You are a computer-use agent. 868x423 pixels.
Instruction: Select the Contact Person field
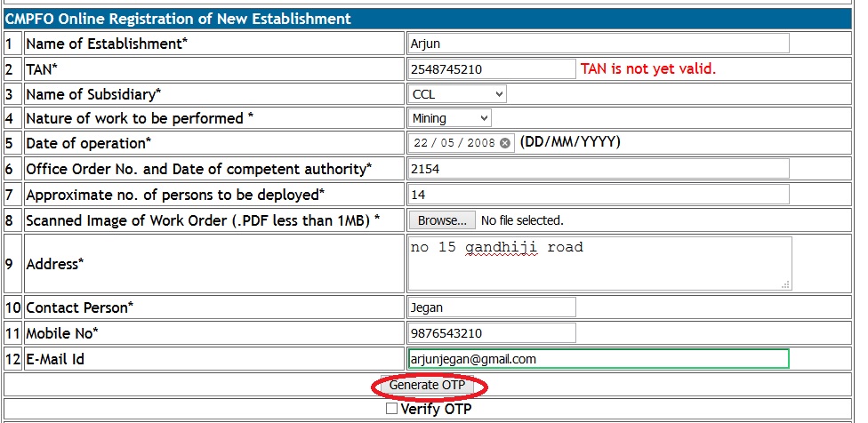pos(491,307)
